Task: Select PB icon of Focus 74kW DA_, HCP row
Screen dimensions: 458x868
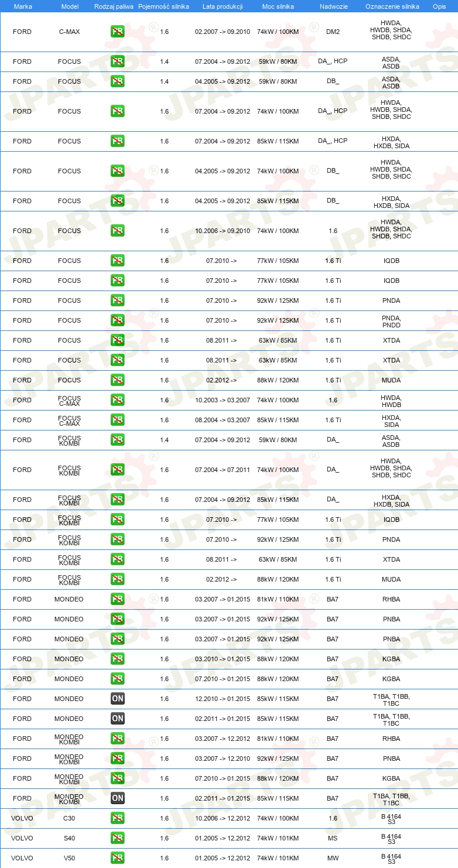Action: [118, 111]
